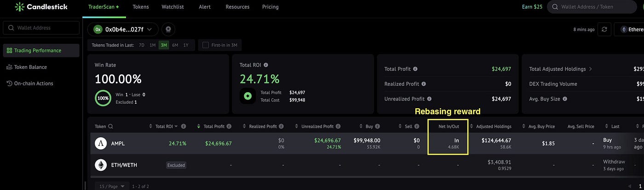Screen dimensions: 644x190
Task: Click the Candlestick logo icon
Action: click(19, 7)
